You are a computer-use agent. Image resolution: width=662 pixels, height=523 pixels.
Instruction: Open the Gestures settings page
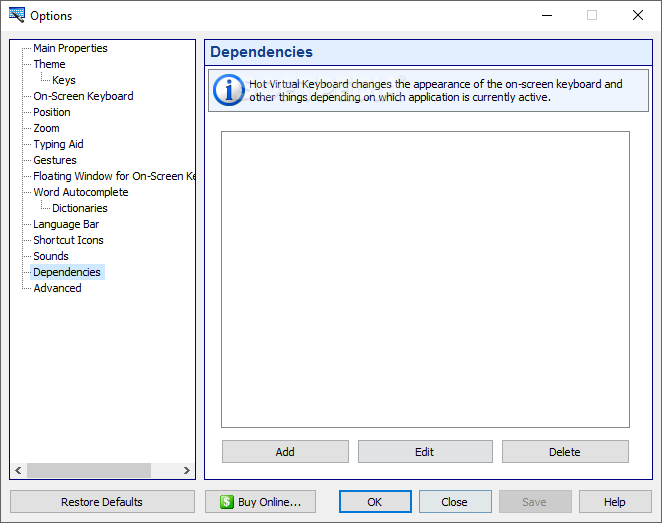(x=55, y=160)
